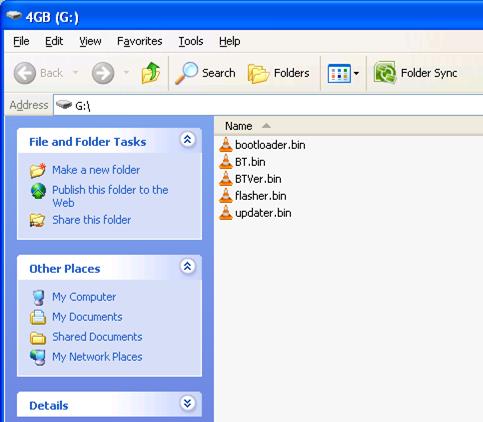Select the bootloader.bin VLC cone icon

(226, 145)
